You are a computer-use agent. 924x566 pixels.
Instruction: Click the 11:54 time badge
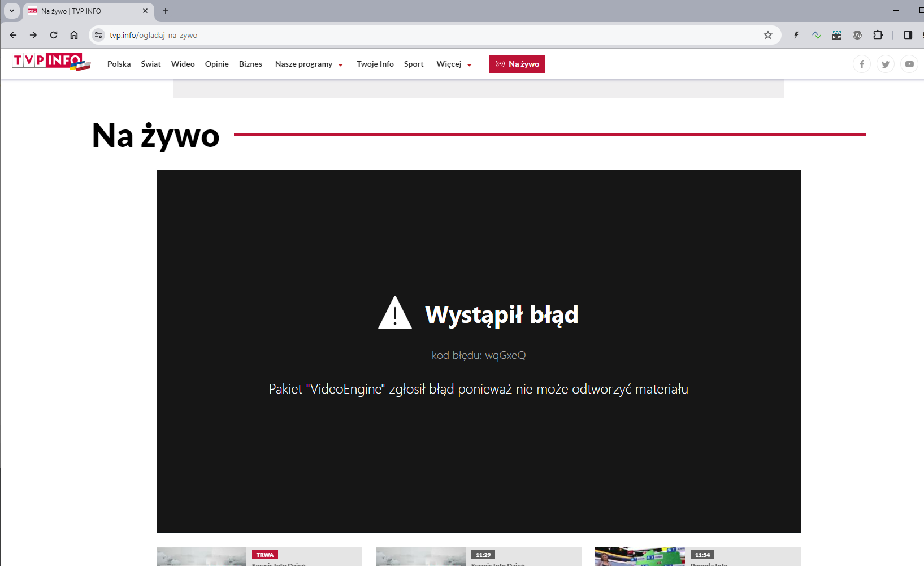pos(702,555)
